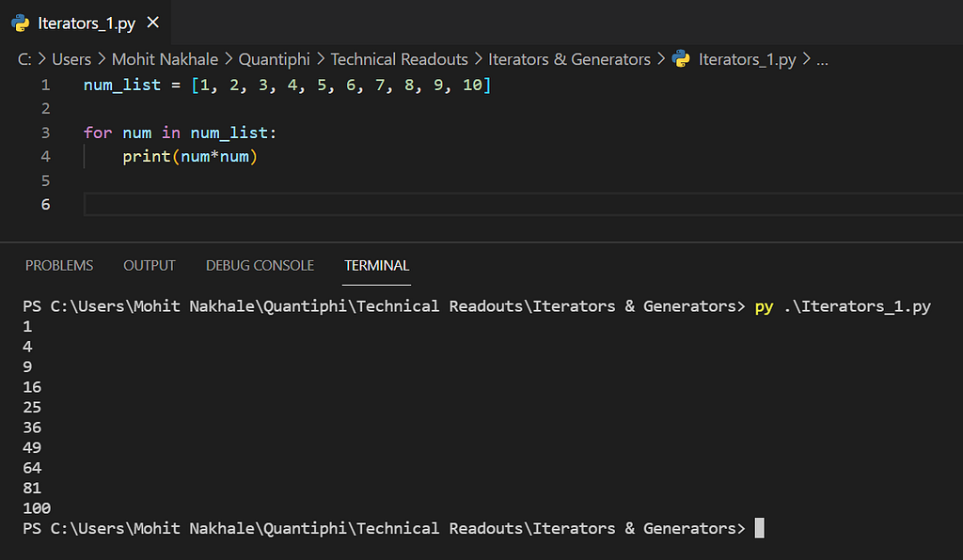Viewport: 963px width, 560px height.
Task: Click the 'py' command in the terminal
Action: click(764, 306)
